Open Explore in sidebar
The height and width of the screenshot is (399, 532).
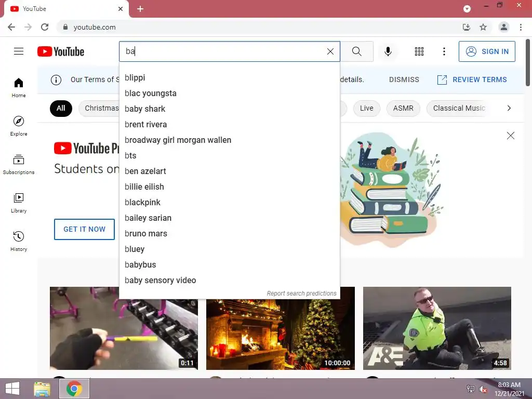pos(19,126)
